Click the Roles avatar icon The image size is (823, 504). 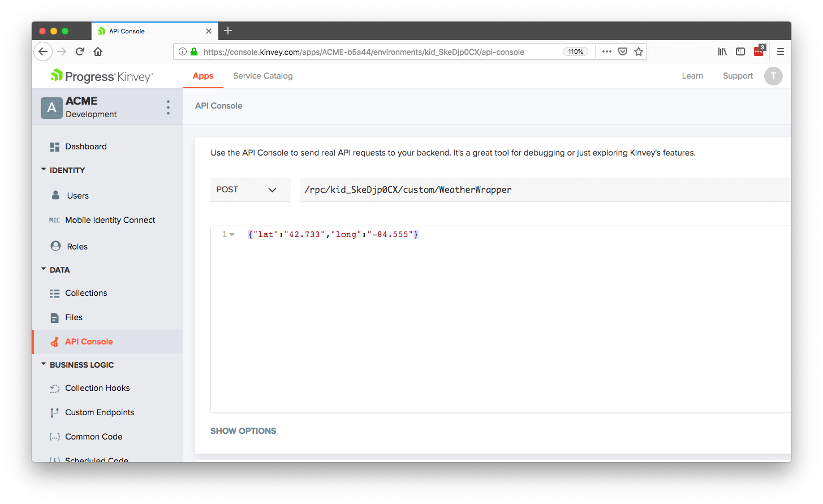click(x=55, y=246)
